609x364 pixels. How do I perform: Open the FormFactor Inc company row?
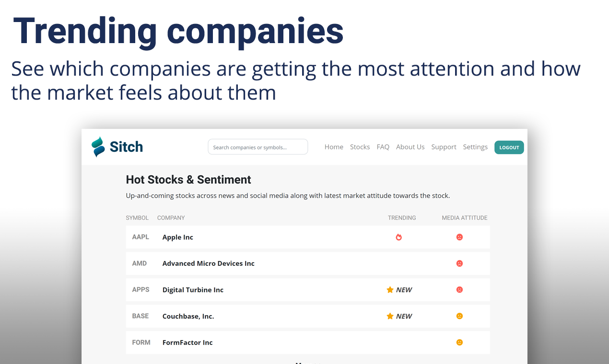tap(308, 342)
